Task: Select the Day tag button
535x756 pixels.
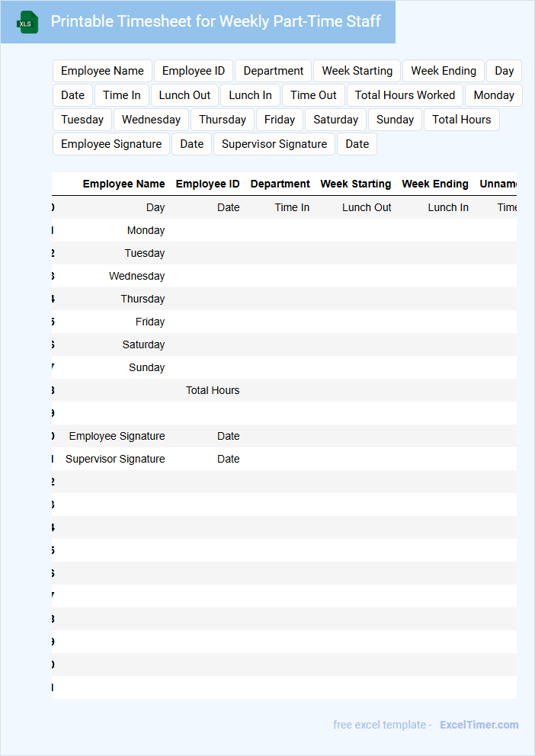Action: [x=505, y=71]
